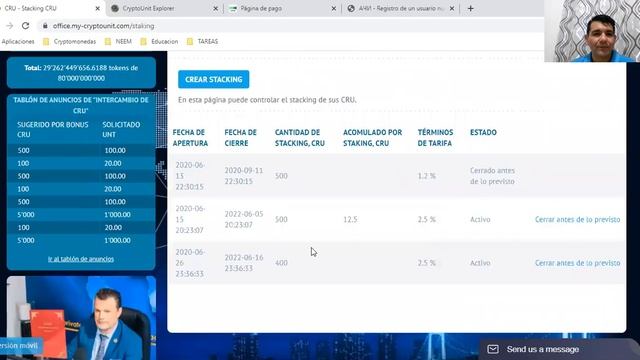
Task: Open the video thumbnail of man in suit
Action: coord(81,318)
